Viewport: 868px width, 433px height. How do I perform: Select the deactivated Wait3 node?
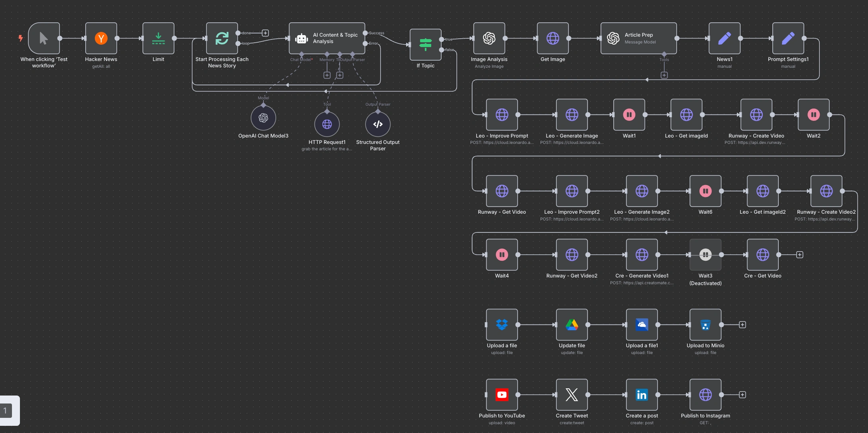705,255
